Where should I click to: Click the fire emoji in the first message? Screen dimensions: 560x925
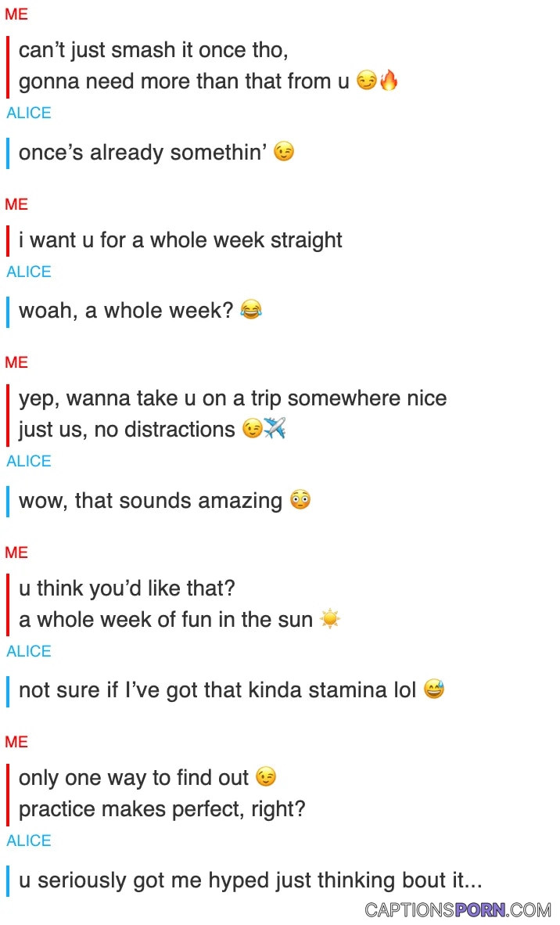point(389,80)
